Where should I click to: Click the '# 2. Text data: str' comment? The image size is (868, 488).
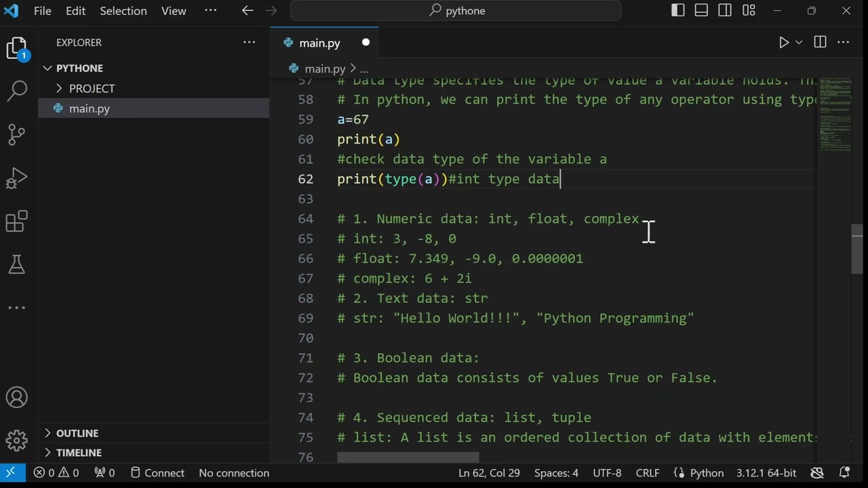click(x=412, y=298)
